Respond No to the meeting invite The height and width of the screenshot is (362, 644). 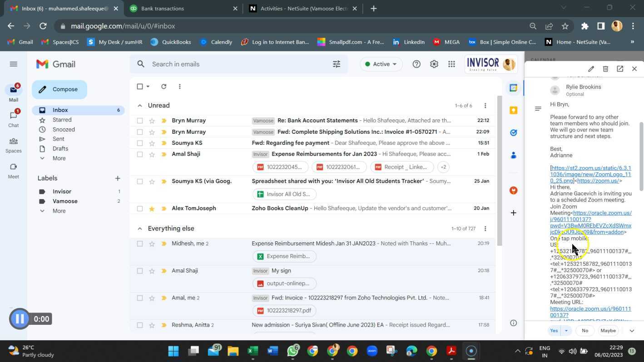click(585, 331)
